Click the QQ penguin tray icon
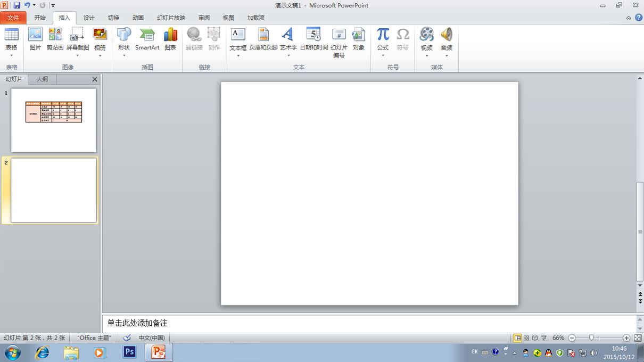The height and width of the screenshot is (362, 644). (548, 352)
